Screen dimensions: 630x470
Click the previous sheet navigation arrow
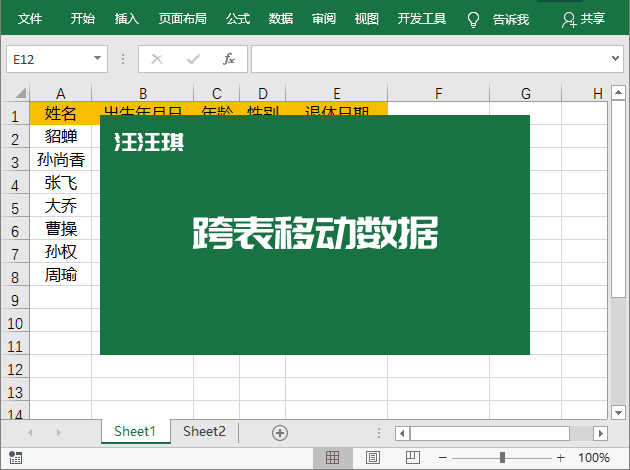[x=30, y=433]
